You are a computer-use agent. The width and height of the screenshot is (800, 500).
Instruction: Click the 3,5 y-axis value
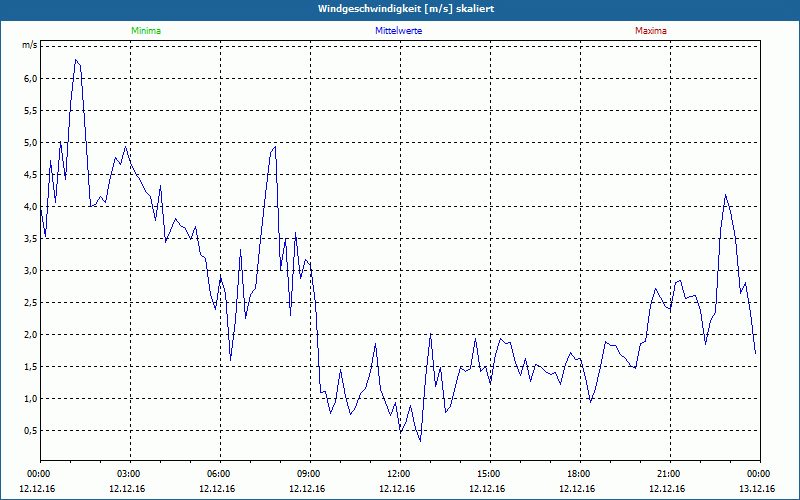click(x=31, y=238)
